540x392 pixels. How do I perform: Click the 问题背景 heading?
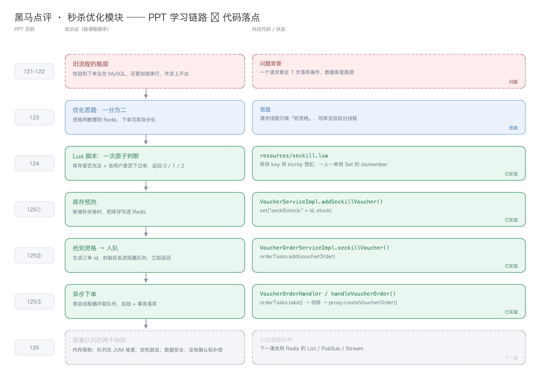point(271,63)
